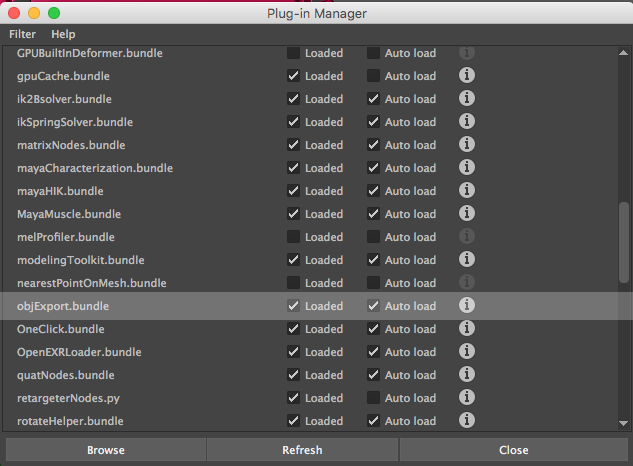Select objExport.bundle row name

[63, 306]
